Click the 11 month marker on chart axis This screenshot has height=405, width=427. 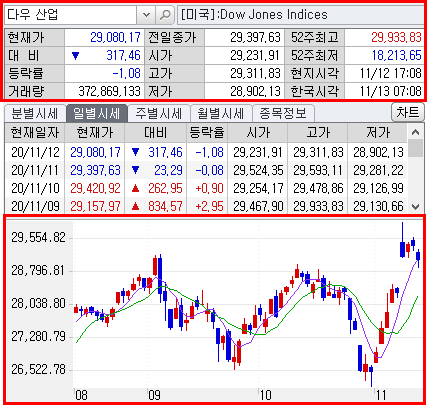click(x=381, y=395)
